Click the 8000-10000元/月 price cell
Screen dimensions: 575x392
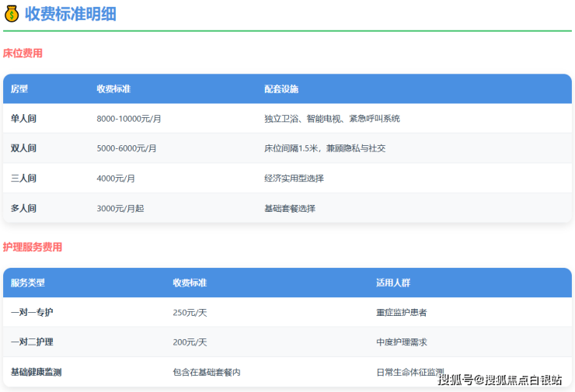(129, 119)
